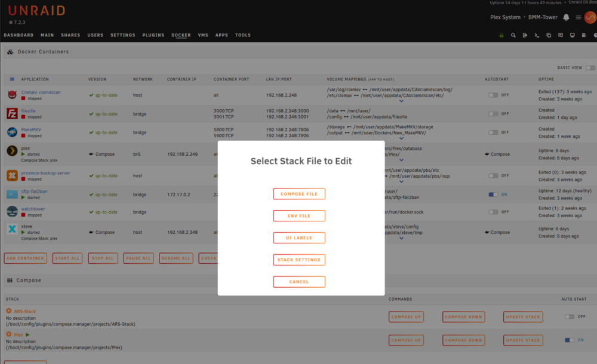This screenshot has height=364, width=597.
Task: Click the monitor info icon
Action: coord(573,35)
